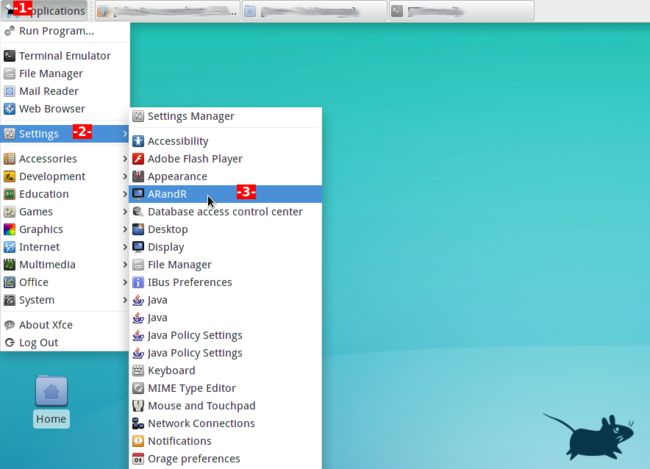
Task: Click the Mouse and Touchpad icon
Action: pos(138,406)
